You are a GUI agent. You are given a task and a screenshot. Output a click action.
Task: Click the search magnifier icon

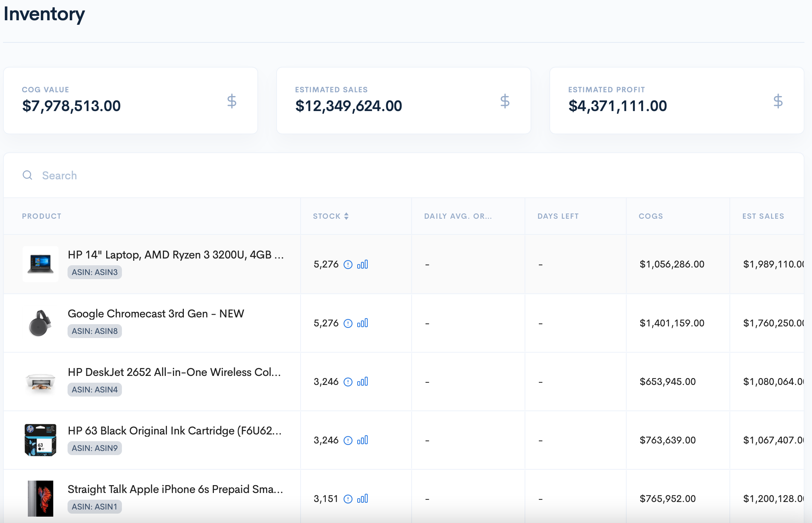(x=27, y=175)
